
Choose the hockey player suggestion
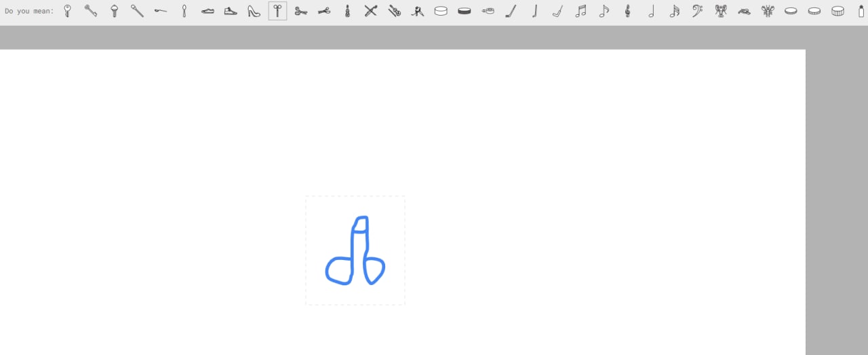pos(418,11)
